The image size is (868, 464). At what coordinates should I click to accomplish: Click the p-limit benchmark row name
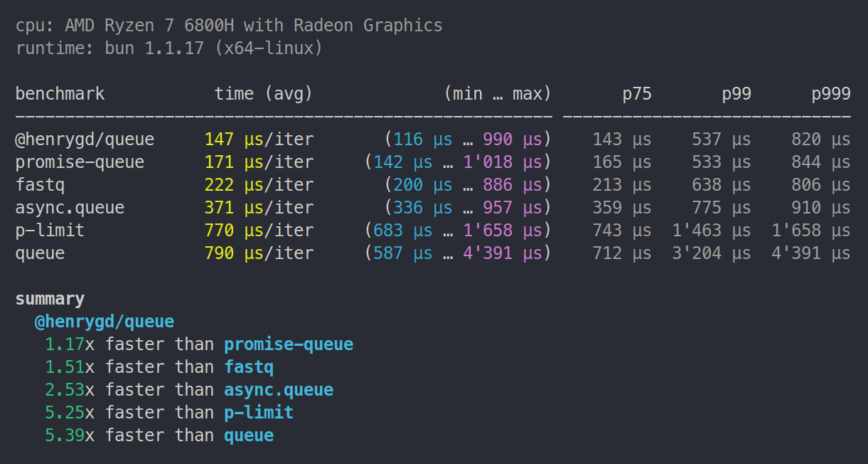(50, 231)
